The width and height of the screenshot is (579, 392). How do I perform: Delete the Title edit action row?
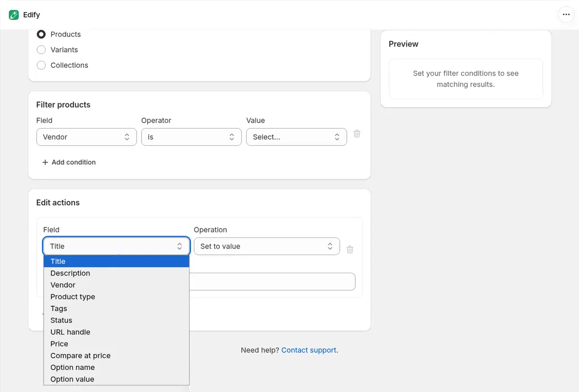[x=350, y=250]
